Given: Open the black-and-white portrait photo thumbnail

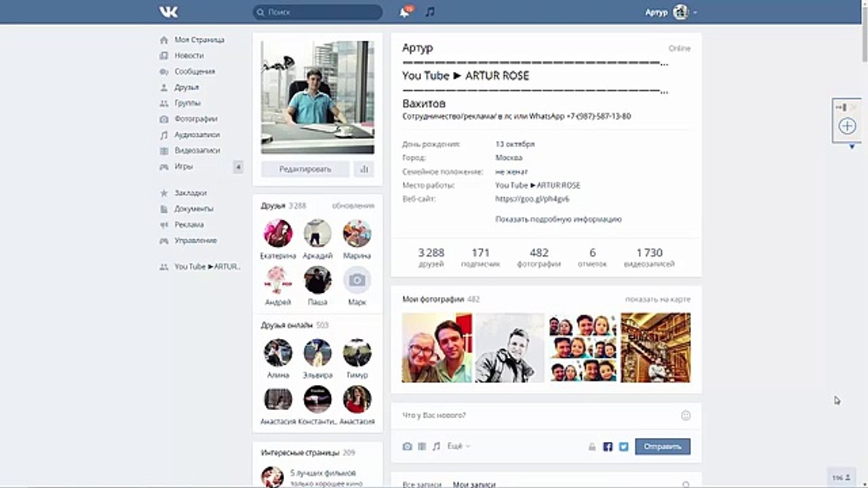Looking at the screenshot, I should click(509, 348).
